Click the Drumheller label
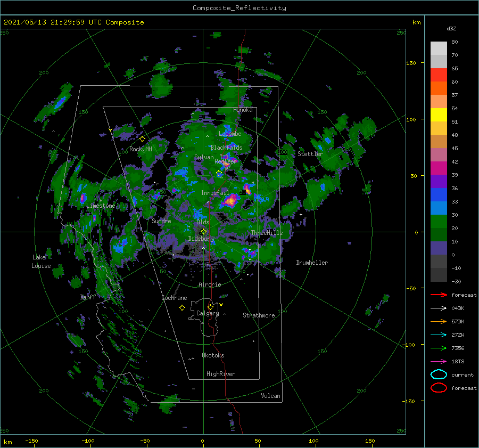 (x=312, y=263)
